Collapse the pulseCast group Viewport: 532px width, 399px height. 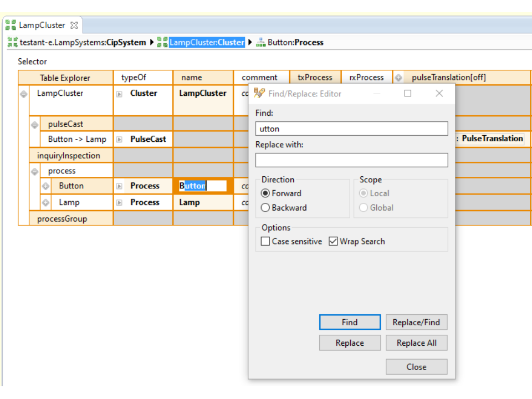coord(34,125)
